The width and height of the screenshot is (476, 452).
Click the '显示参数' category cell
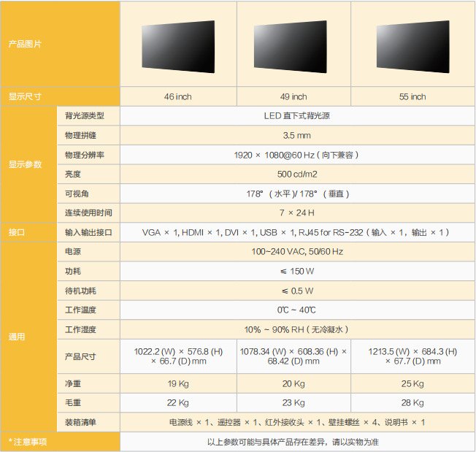[x=28, y=164]
